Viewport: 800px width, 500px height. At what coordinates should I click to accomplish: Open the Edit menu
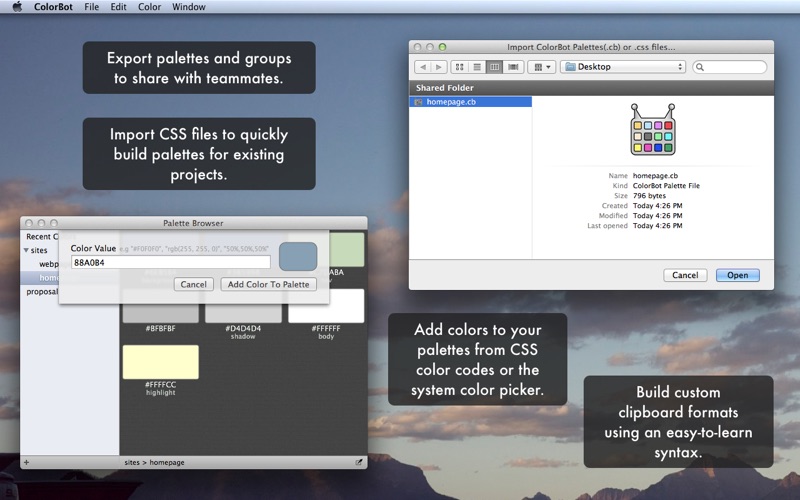pyautogui.click(x=118, y=7)
